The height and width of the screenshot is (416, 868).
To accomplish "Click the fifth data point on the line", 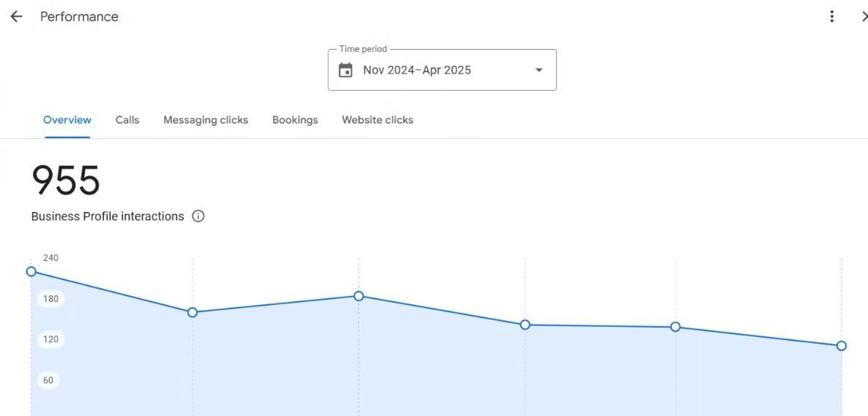I will (676, 327).
